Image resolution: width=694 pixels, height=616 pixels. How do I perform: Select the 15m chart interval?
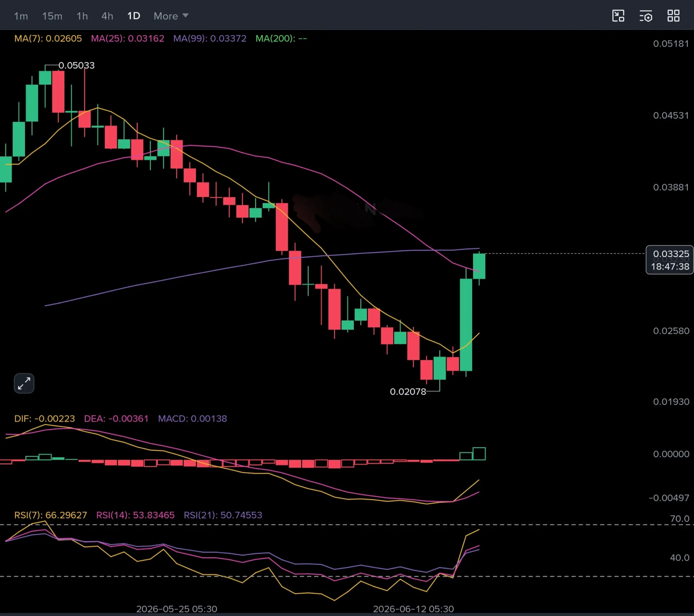[52, 16]
